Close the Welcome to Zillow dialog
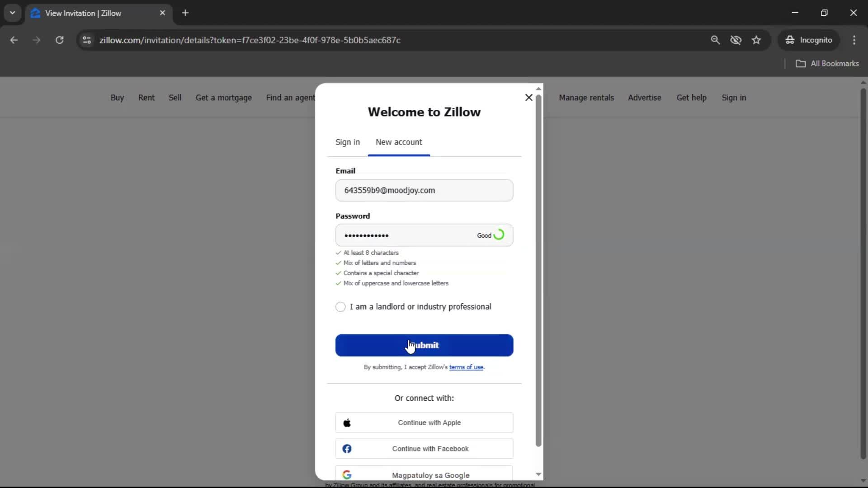The image size is (868, 488). (528, 97)
